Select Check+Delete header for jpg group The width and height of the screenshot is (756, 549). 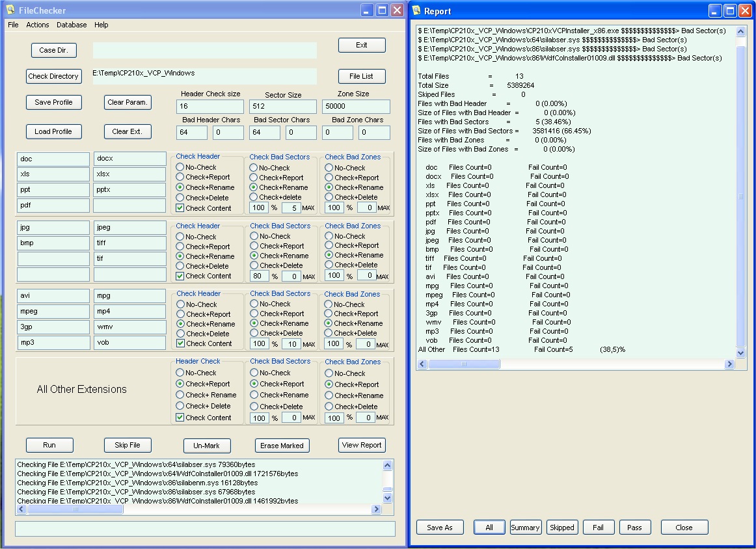coord(180,266)
